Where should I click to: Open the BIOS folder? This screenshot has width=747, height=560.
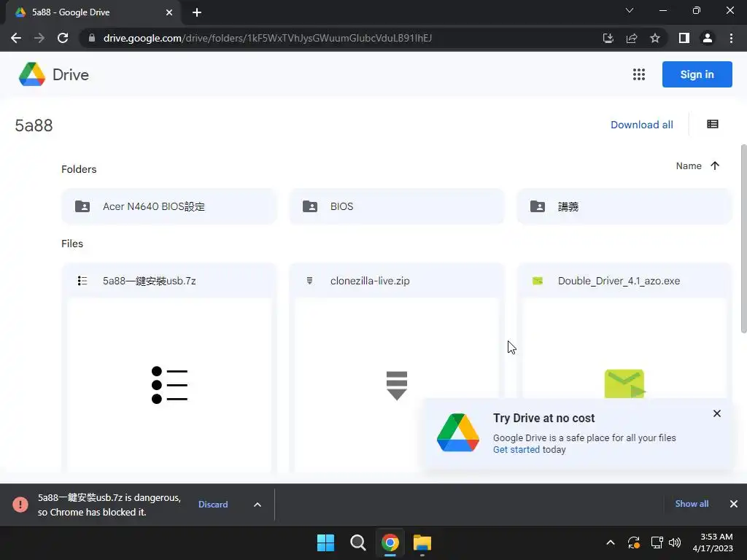[x=396, y=206]
